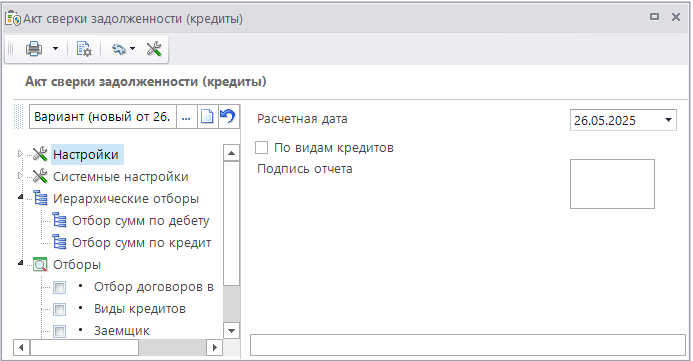Viewport: 693px width, 361px height.
Task: Click the wrench-screwdriver settings toolbar icon
Action: (154, 49)
